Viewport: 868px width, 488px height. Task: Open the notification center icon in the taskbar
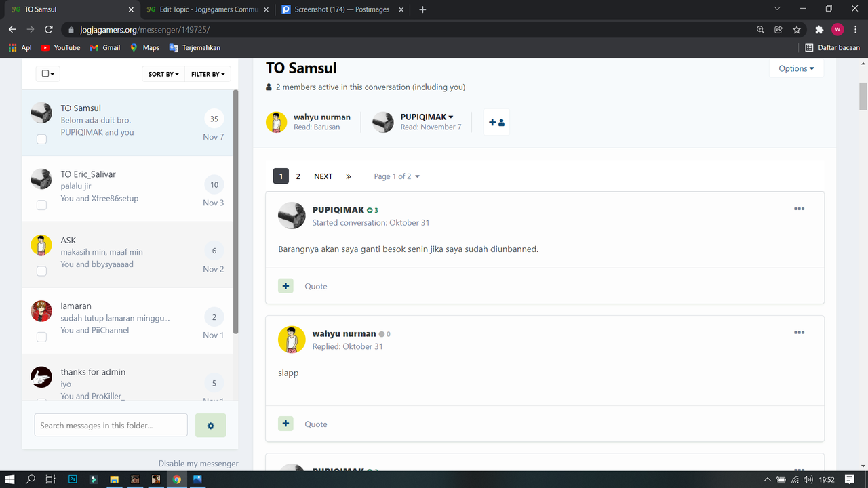click(850, 479)
